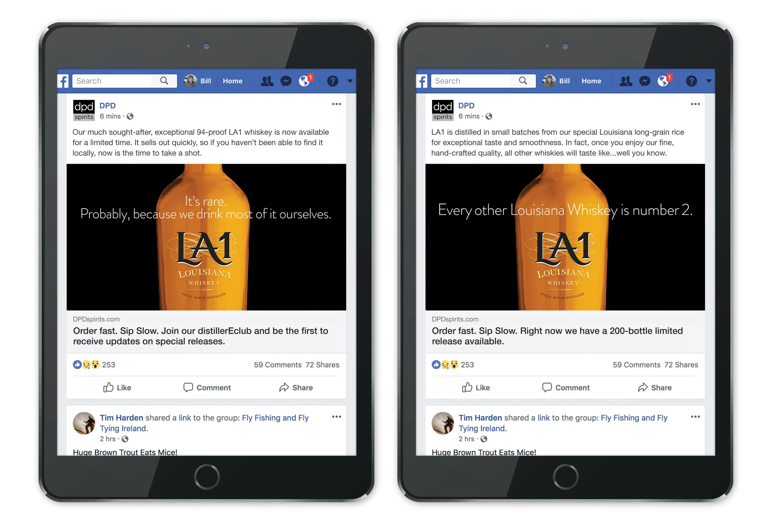Open Messenger icon on right tablet

(x=644, y=81)
